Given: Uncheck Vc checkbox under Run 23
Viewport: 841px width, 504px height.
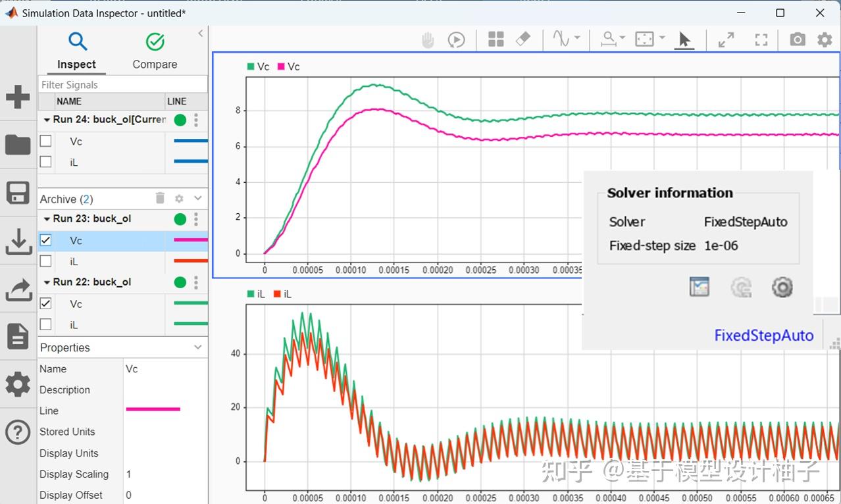Looking at the screenshot, I should [45, 240].
